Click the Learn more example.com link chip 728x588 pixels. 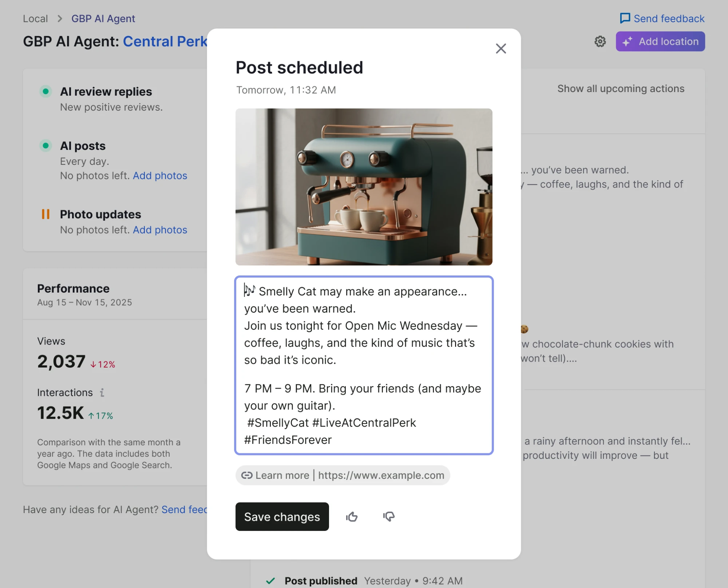[x=343, y=475]
